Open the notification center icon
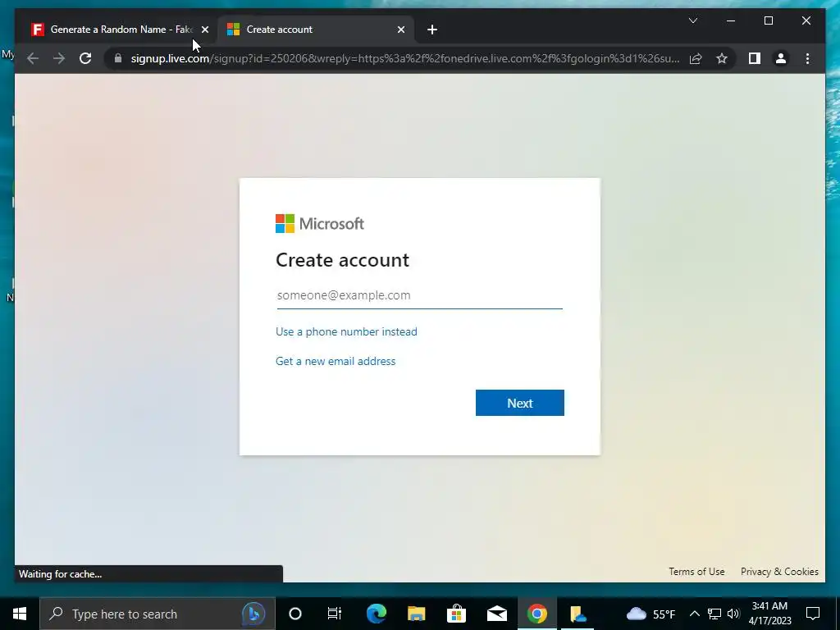The image size is (840, 630). tap(813, 614)
